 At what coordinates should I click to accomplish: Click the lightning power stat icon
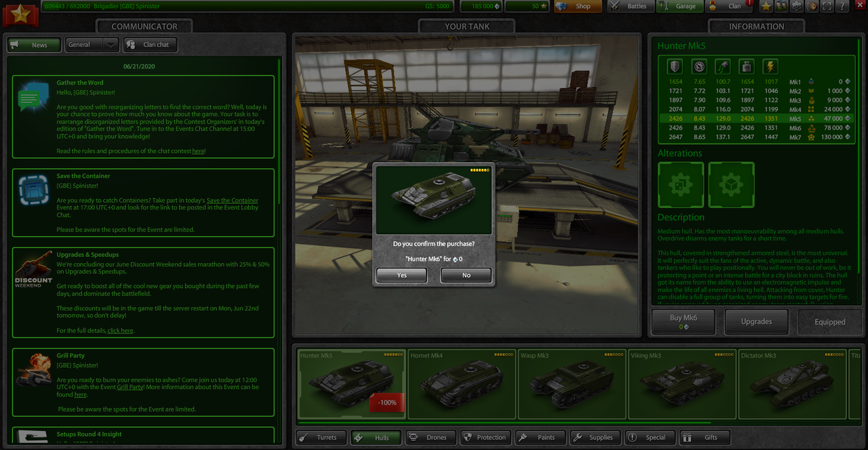[770, 66]
